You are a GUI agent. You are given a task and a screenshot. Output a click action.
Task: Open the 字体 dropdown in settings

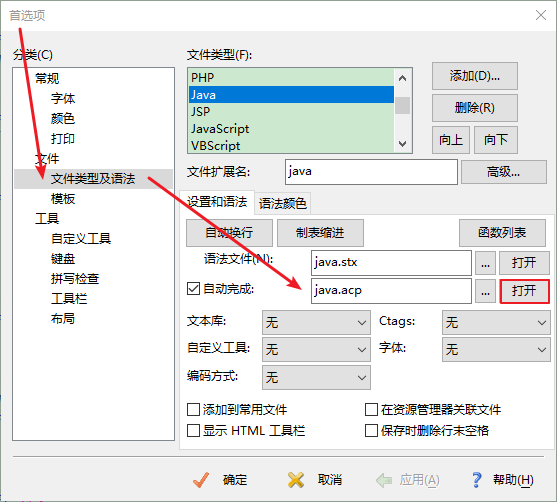pyautogui.click(x=496, y=349)
